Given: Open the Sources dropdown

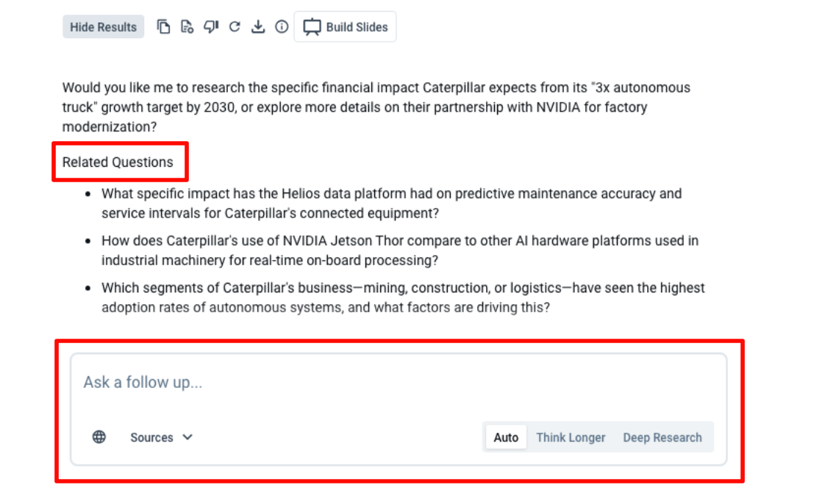Looking at the screenshot, I should tap(152, 437).
